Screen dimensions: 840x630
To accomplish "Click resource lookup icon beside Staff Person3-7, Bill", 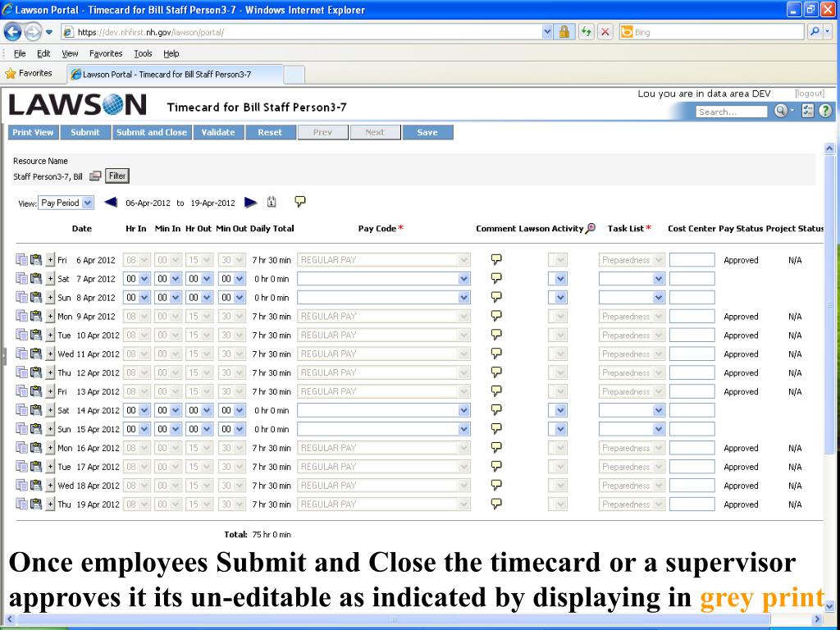I will pyautogui.click(x=95, y=176).
